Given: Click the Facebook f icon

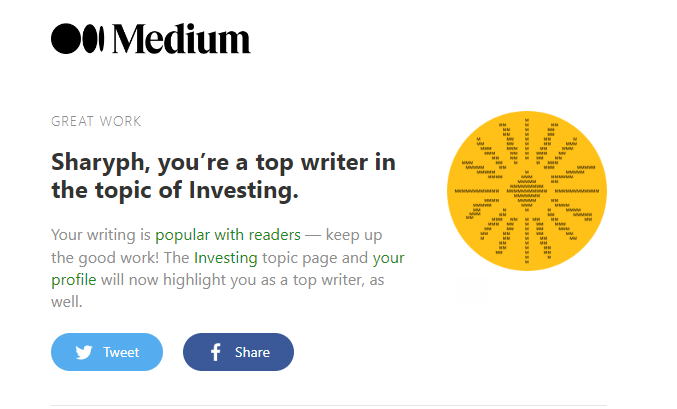Looking at the screenshot, I should click(x=215, y=352).
